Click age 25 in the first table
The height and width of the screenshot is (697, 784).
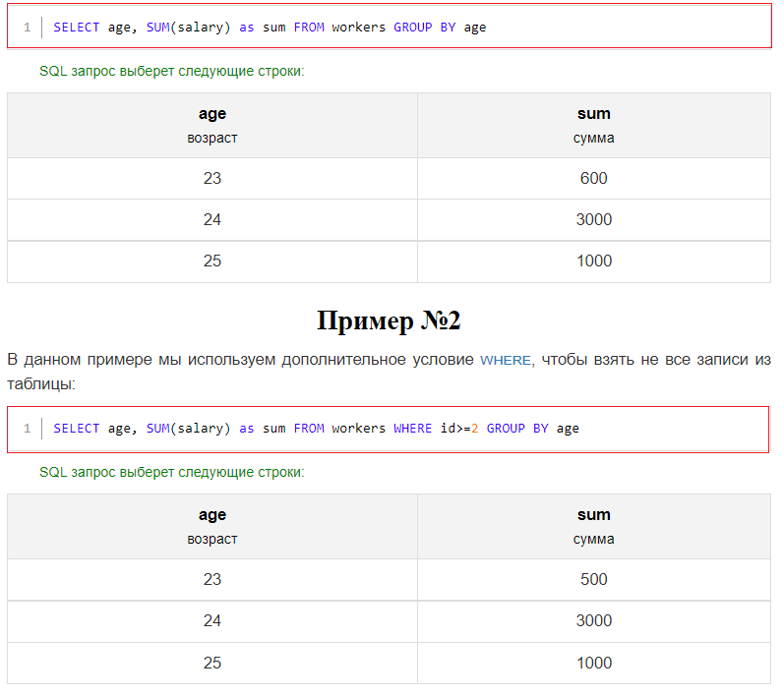pyautogui.click(x=212, y=261)
